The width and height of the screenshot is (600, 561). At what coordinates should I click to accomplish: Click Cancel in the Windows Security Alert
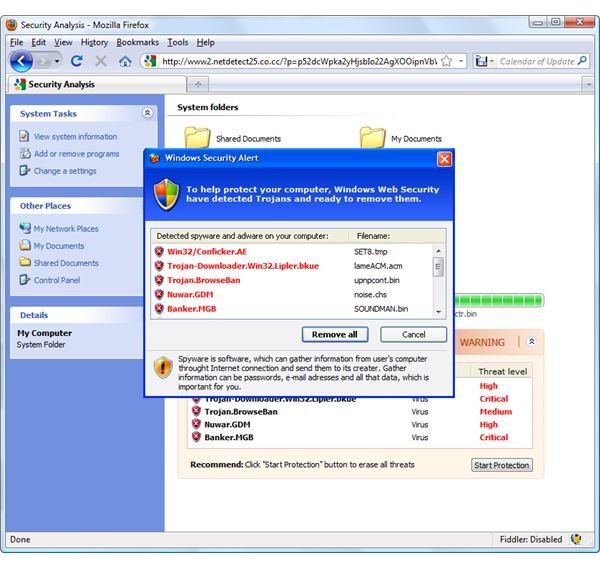point(413,334)
